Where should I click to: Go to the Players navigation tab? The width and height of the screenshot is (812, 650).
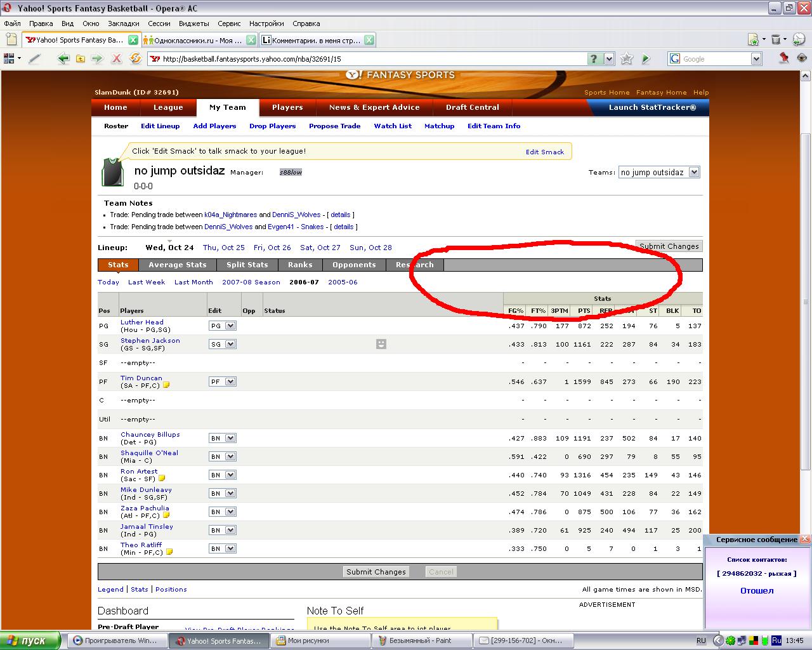pos(287,107)
